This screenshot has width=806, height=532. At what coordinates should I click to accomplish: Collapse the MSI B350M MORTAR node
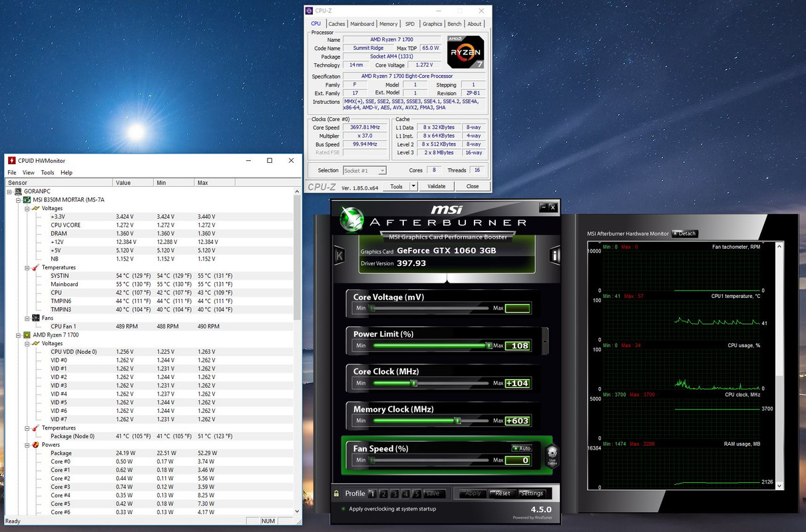[x=19, y=199]
